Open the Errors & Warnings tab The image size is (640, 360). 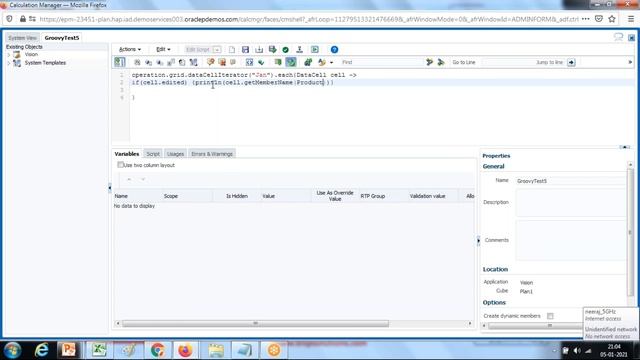212,154
